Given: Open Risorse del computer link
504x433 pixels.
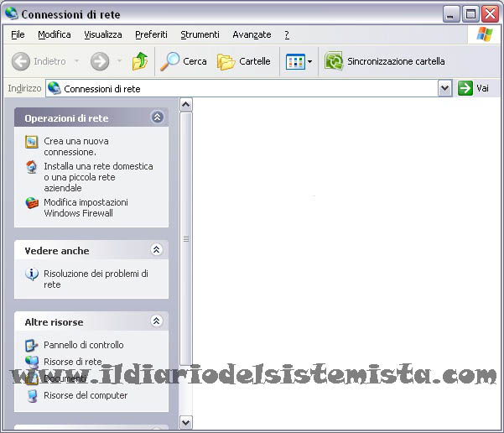Looking at the screenshot, I should (x=86, y=395).
